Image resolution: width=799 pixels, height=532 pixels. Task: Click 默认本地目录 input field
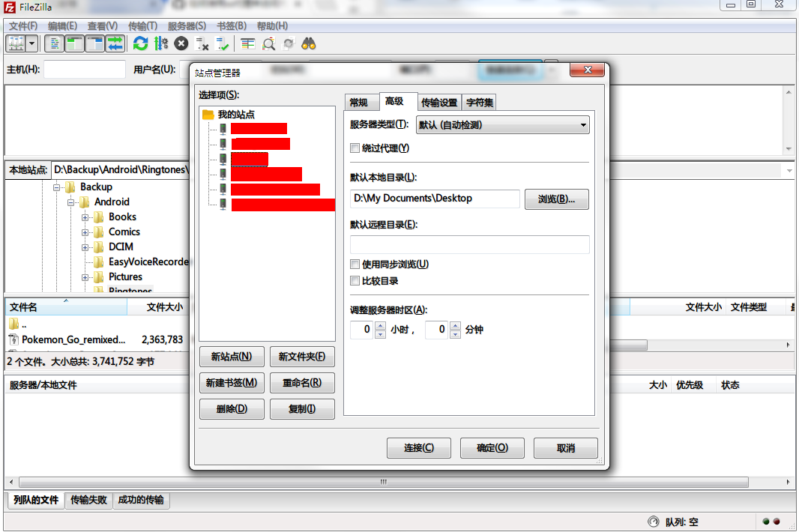[435, 199]
